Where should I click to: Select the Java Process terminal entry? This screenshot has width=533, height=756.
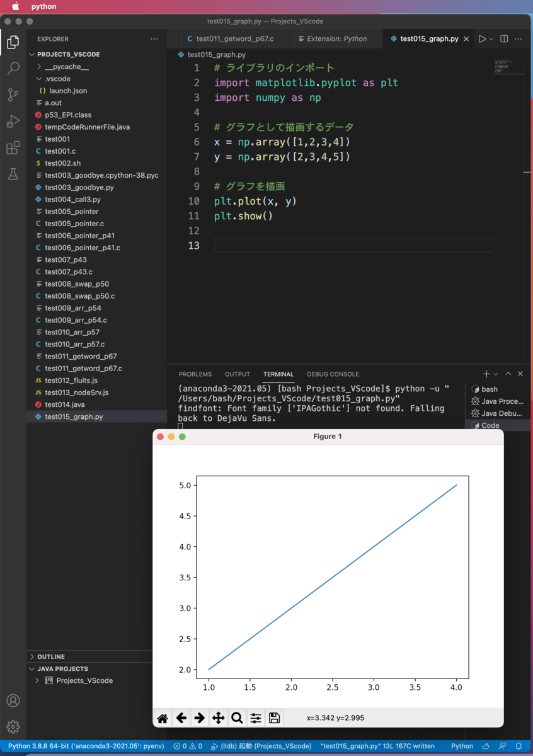(498, 401)
